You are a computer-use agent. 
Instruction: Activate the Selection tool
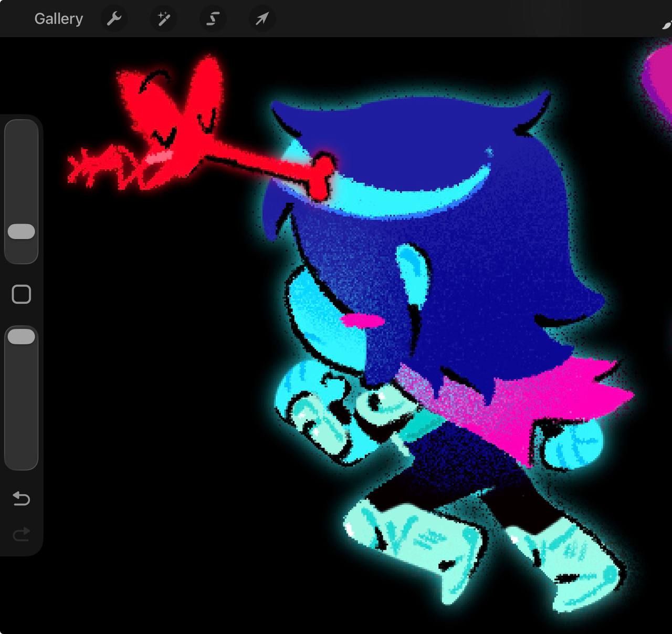213,19
